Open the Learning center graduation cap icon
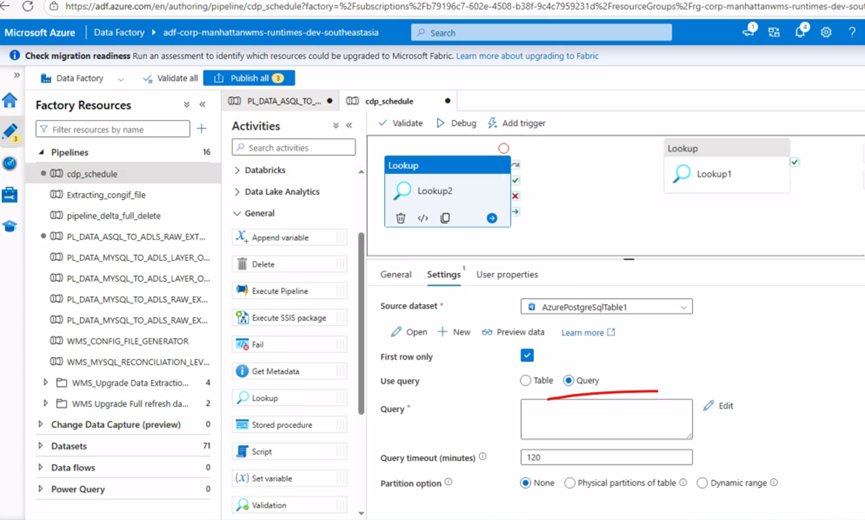Viewport: 865px width, 520px height. point(10,226)
